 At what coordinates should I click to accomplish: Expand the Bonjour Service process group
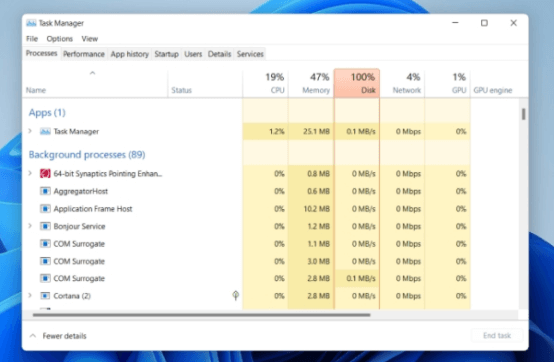30,226
